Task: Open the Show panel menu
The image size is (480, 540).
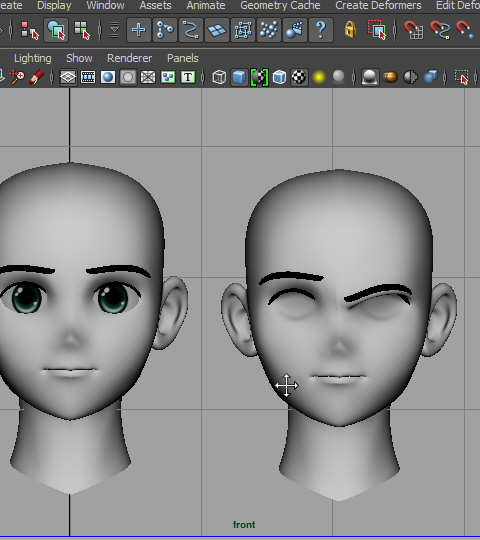Action: [79, 58]
